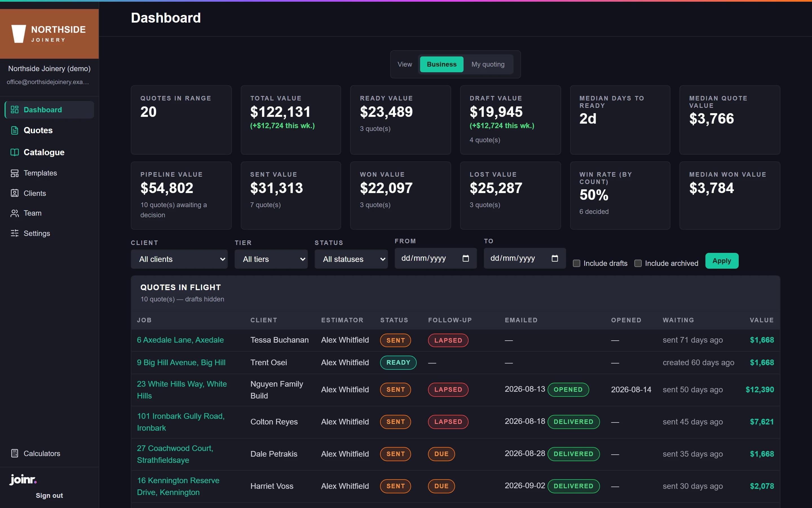Click the DUE badge in Harriet Voss row
The height and width of the screenshot is (508, 812).
pyautogui.click(x=441, y=486)
